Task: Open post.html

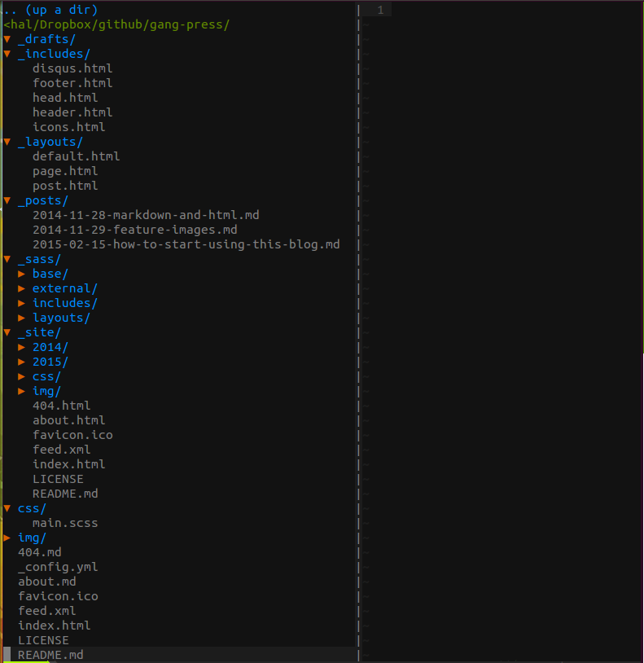Action: point(65,186)
